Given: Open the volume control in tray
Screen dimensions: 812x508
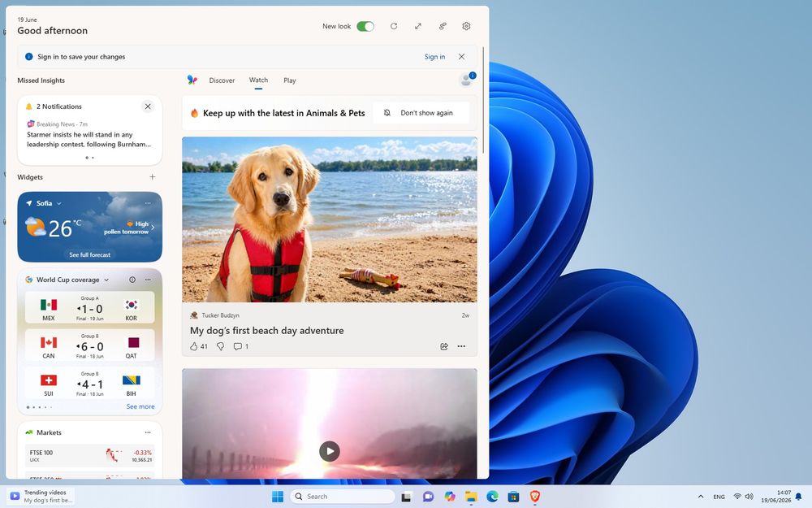Looking at the screenshot, I should 749,497.
